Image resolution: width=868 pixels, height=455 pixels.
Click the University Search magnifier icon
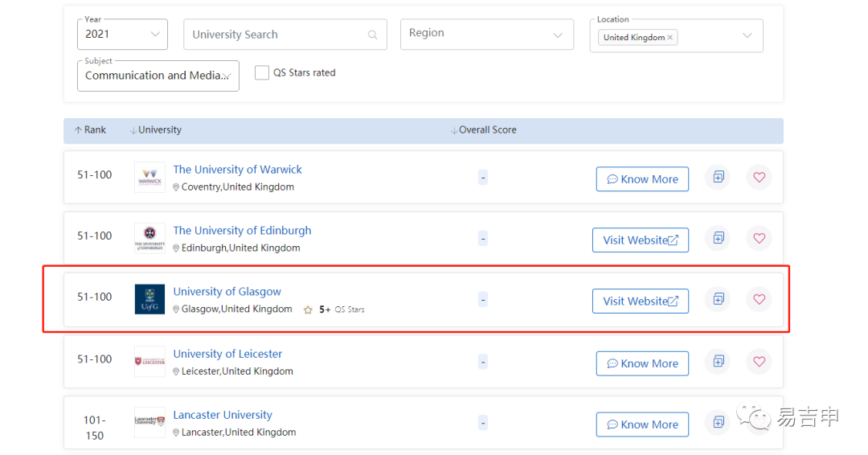(373, 35)
